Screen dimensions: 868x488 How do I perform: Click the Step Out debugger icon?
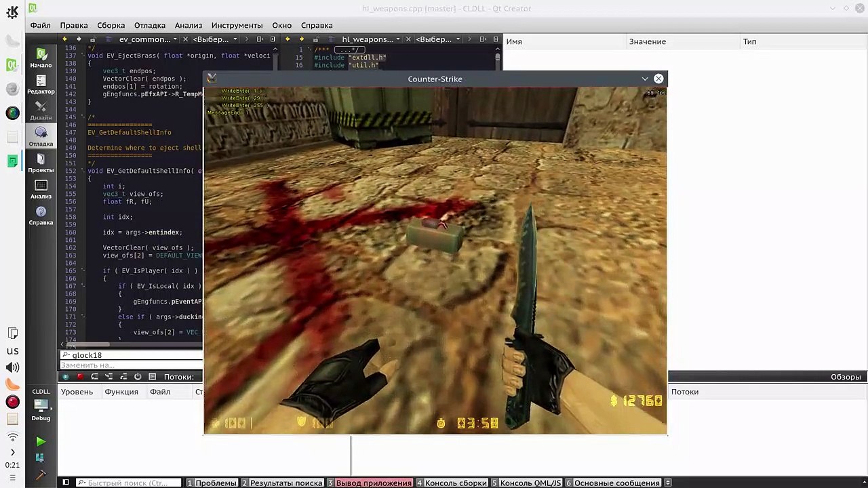pyautogui.click(x=123, y=377)
